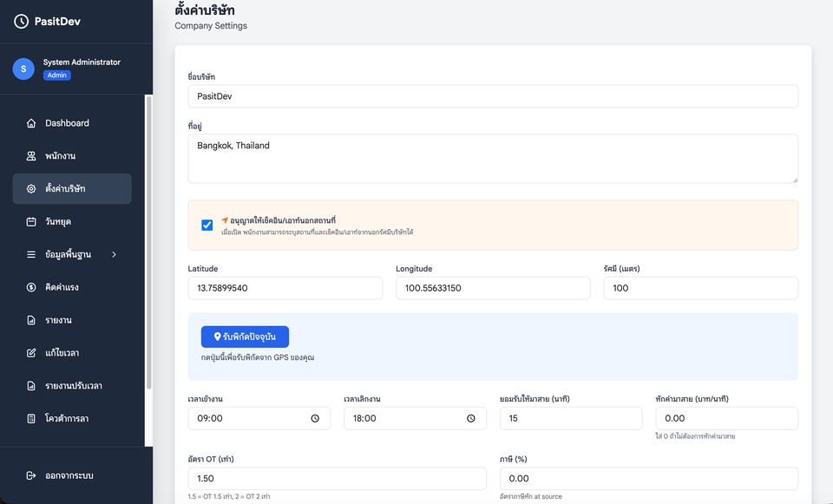The height and width of the screenshot is (504, 833).
Task: Focus the รัศมี (เมตร) radius field
Action: pos(701,288)
